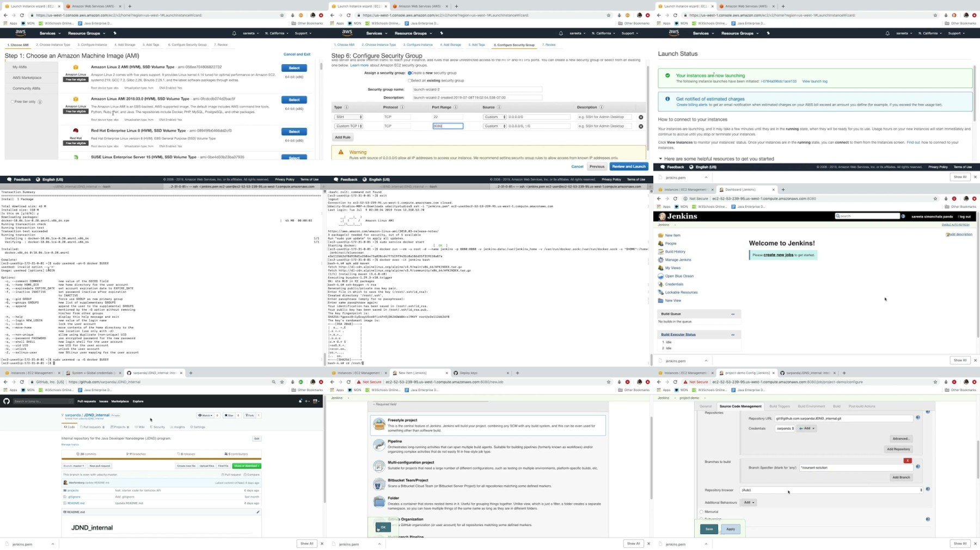
Task: Click OK button on New Item page
Action: (x=383, y=527)
